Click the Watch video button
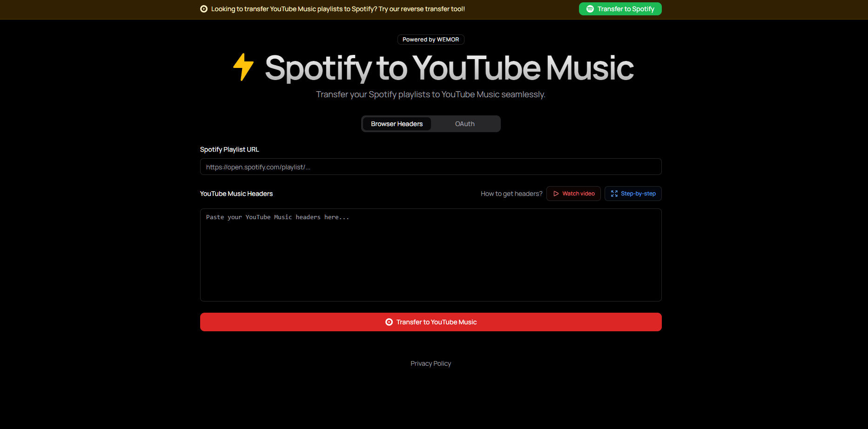This screenshot has width=868, height=429. (573, 194)
